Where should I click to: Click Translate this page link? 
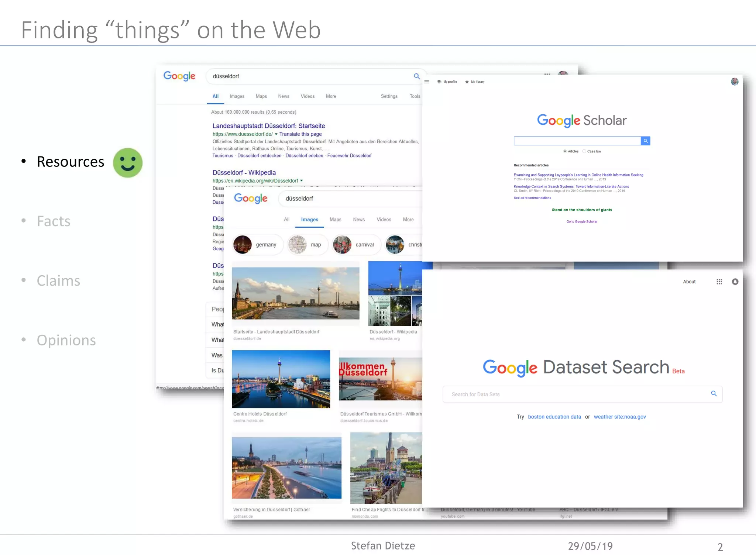point(300,134)
